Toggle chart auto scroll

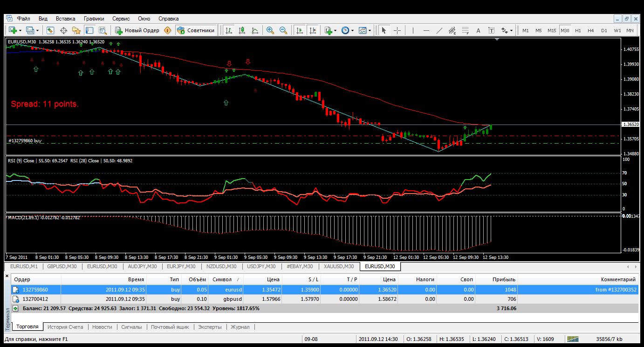coord(299,30)
